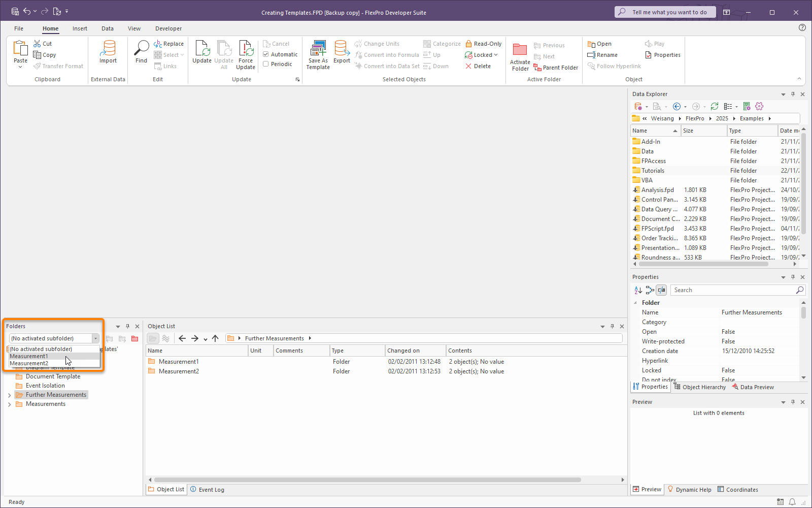Click the Object List horizontal scrollbar
This screenshot has width=812, height=508.
(x=367, y=480)
